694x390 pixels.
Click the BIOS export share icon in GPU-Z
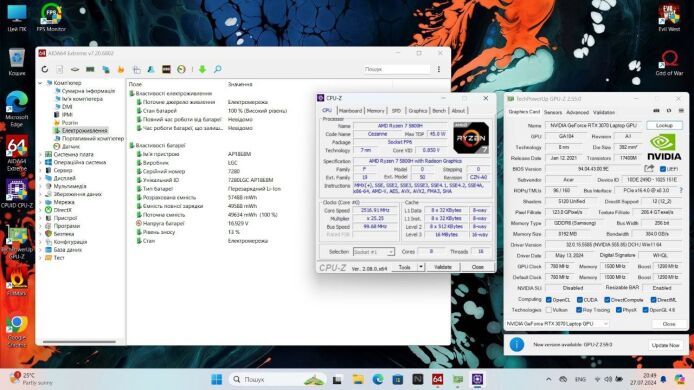649,169
